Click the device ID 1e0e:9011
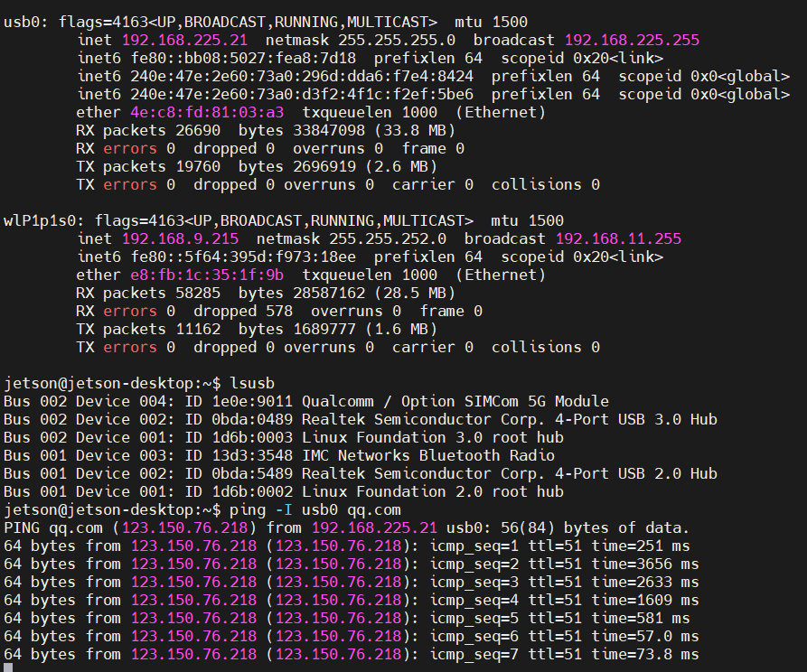This screenshot has width=807, height=672. pyautogui.click(x=252, y=401)
